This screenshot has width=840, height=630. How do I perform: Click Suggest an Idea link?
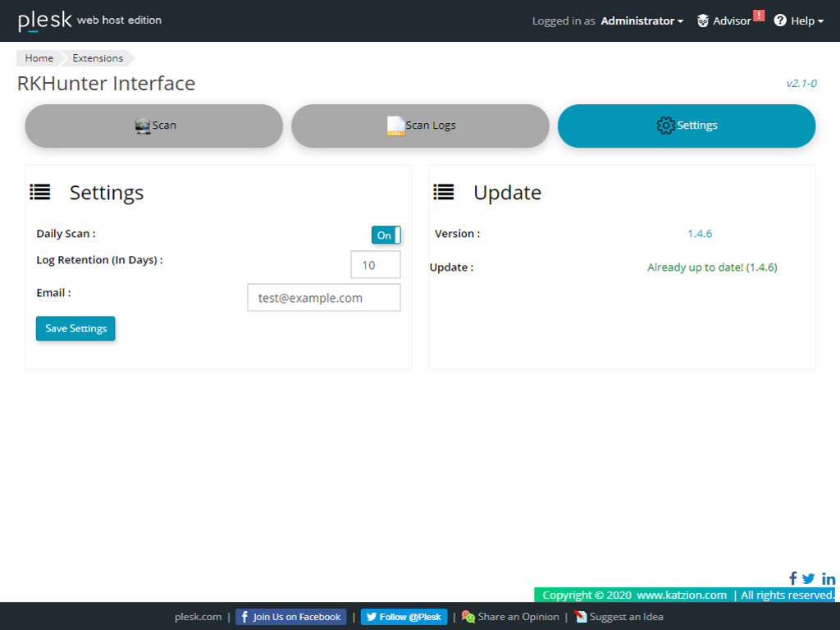(626, 617)
